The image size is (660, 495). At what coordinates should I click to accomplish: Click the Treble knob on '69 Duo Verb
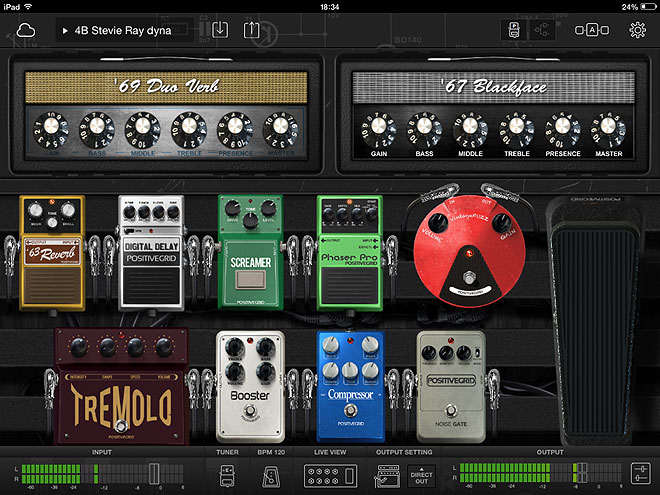189,130
